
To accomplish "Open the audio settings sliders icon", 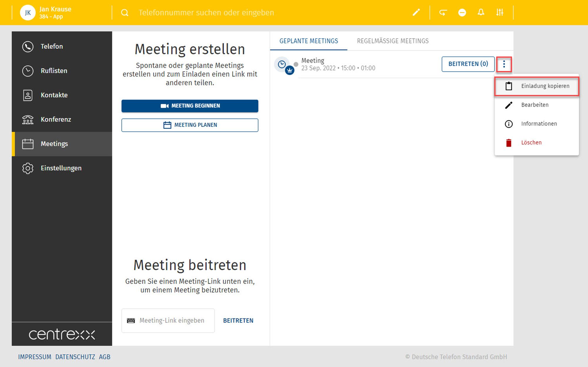I will [x=500, y=12].
